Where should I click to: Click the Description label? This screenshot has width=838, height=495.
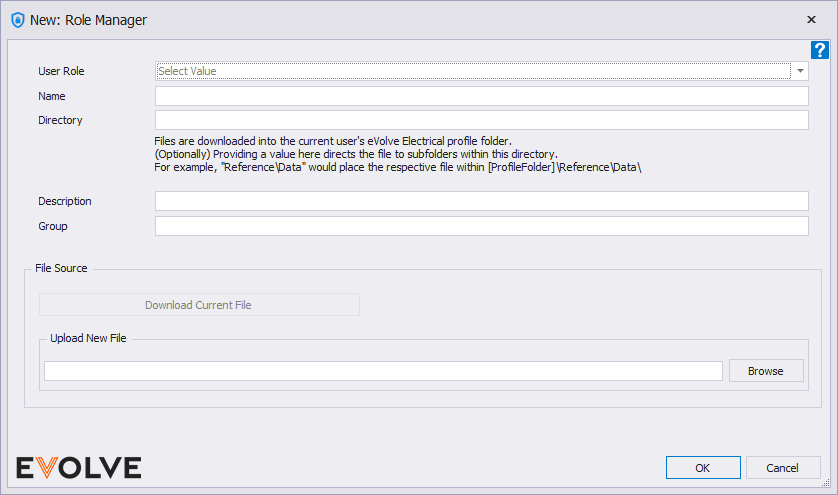(x=65, y=201)
